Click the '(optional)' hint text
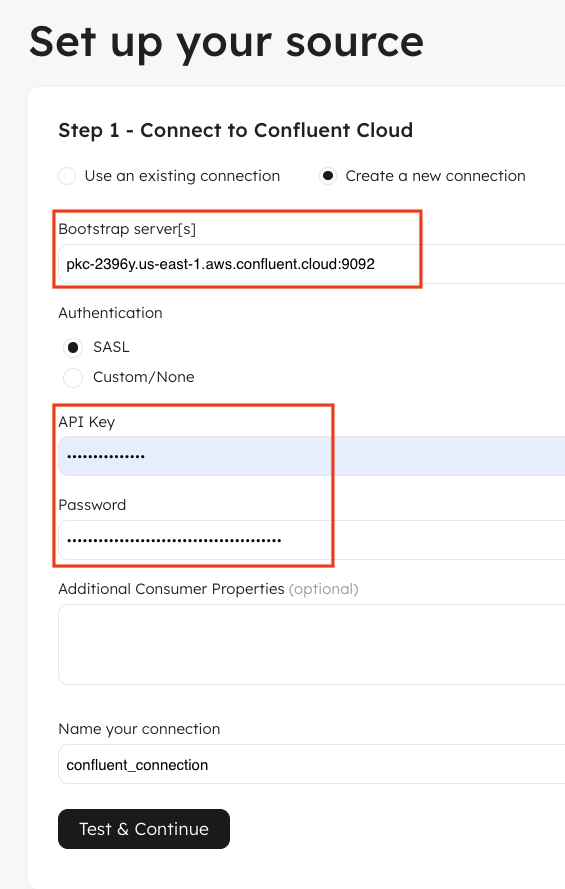 coord(324,589)
